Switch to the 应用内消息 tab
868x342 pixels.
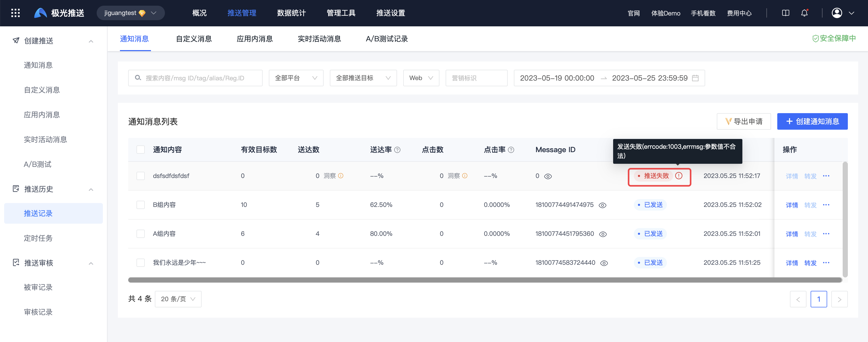pos(255,39)
